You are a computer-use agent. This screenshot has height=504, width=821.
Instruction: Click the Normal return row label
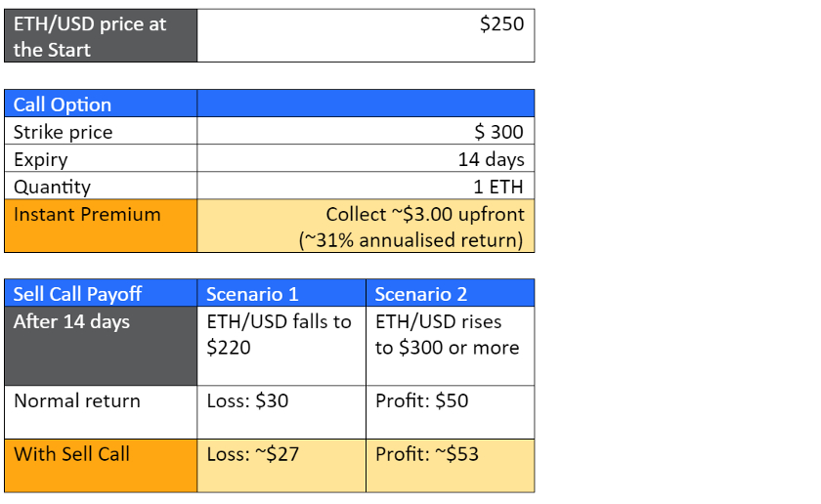pos(101,411)
